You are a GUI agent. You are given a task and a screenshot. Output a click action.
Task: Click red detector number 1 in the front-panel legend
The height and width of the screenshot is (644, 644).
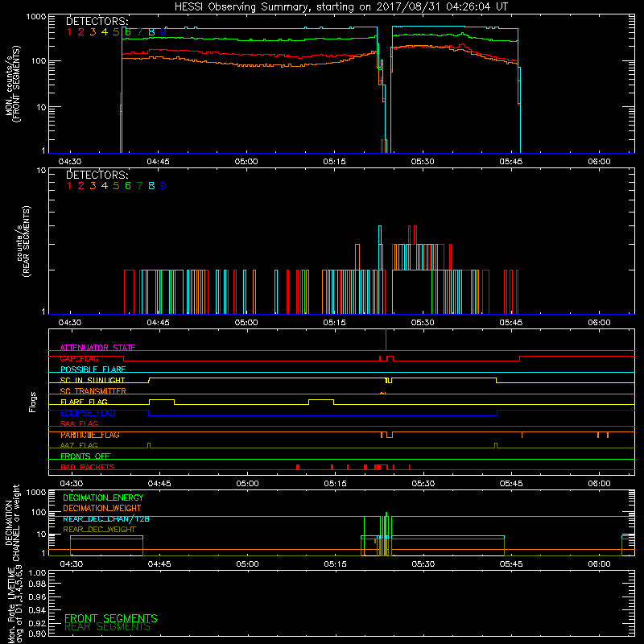tap(69, 32)
